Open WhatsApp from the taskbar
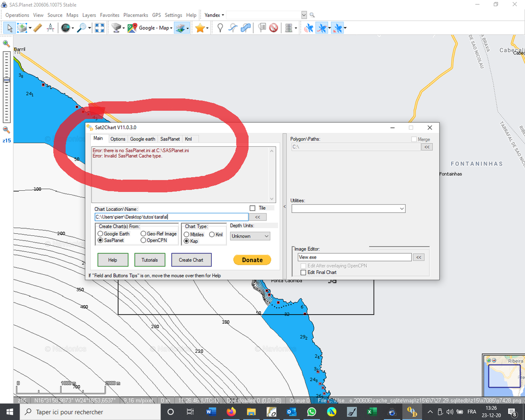The width and height of the screenshot is (525, 420). [x=311, y=412]
